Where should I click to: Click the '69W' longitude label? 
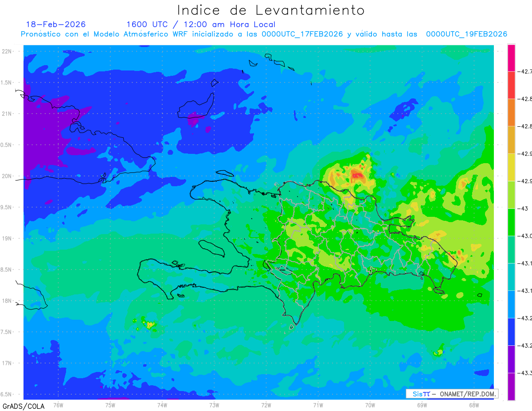422,405
